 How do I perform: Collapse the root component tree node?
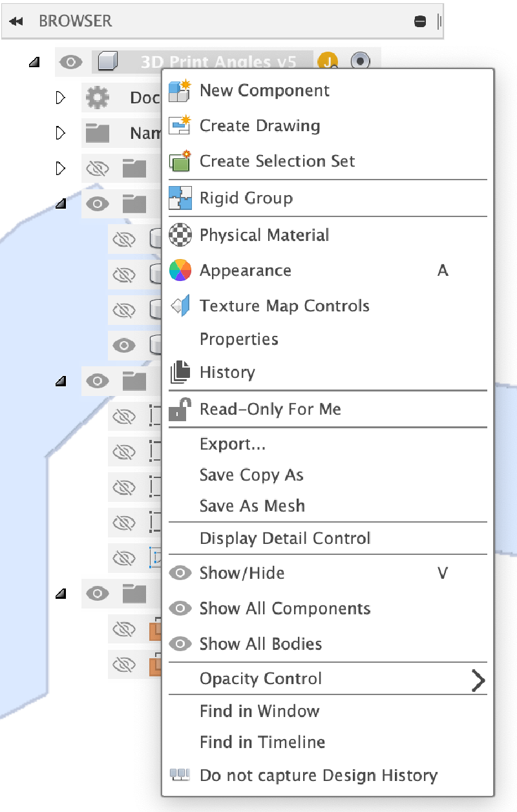34,63
